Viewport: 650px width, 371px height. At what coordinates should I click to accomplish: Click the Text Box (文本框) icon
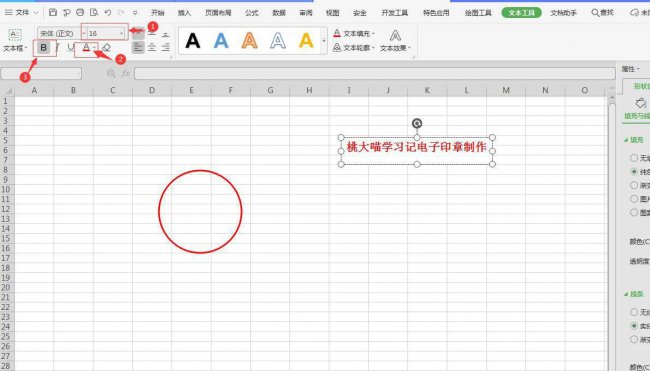point(15,34)
